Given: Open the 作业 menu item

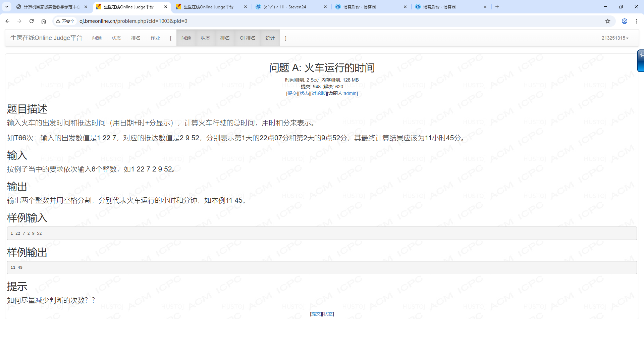Looking at the screenshot, I should (155, 38).
